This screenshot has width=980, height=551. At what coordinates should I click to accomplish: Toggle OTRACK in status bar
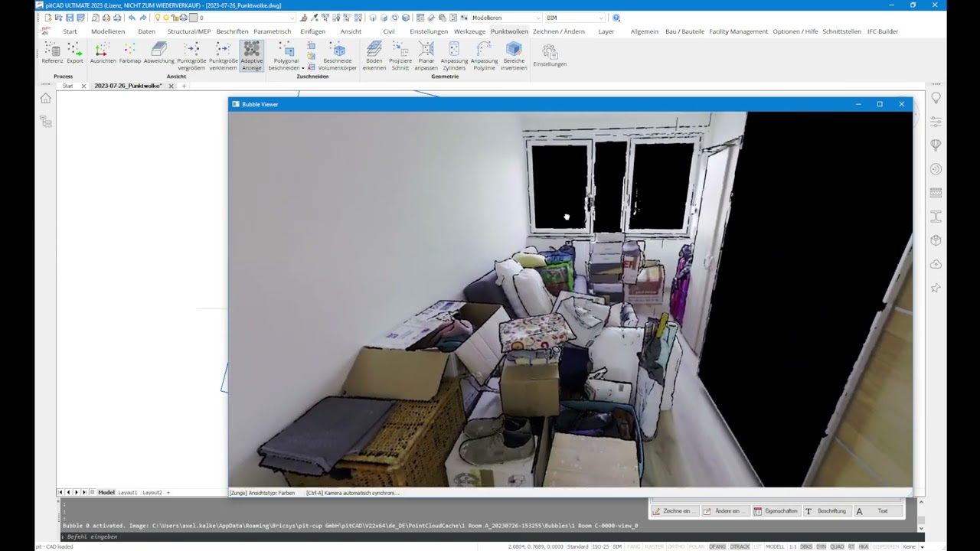(x=740, y=546)
